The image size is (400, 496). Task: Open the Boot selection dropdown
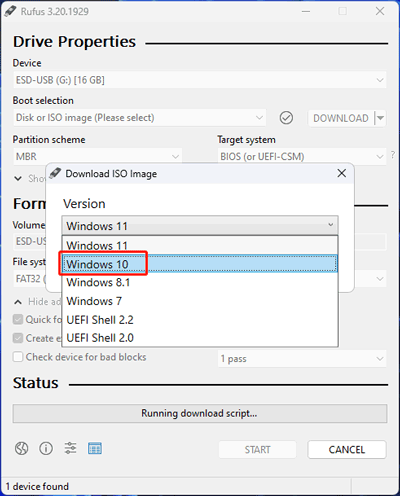(140, 118)
